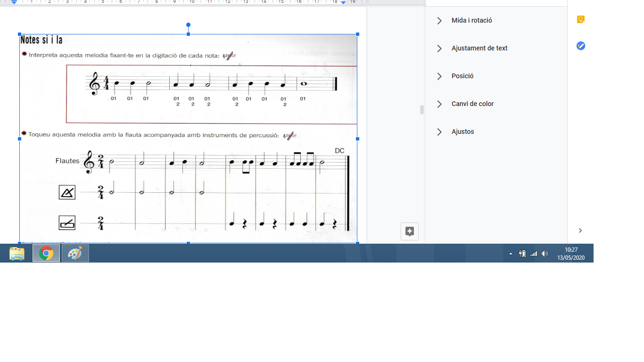Open the Posició options section
The image size is (644, 362).
pyautogui.click(x=462, y=76)
